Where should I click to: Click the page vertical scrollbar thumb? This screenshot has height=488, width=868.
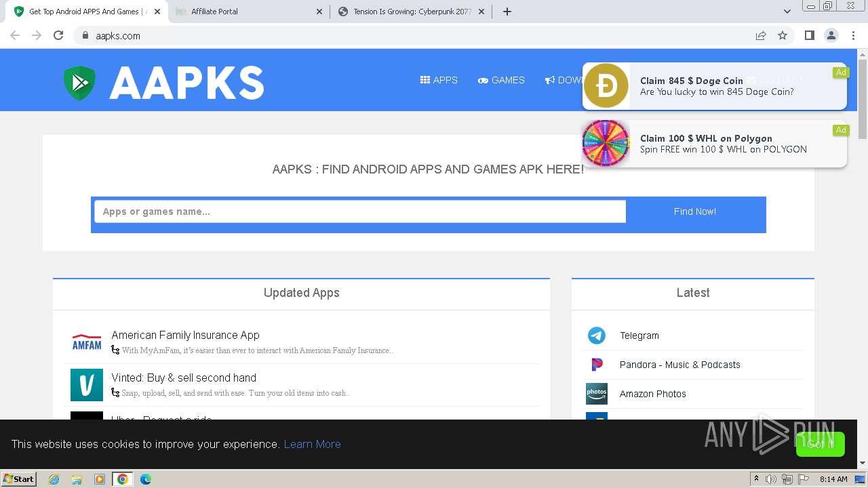862,99
